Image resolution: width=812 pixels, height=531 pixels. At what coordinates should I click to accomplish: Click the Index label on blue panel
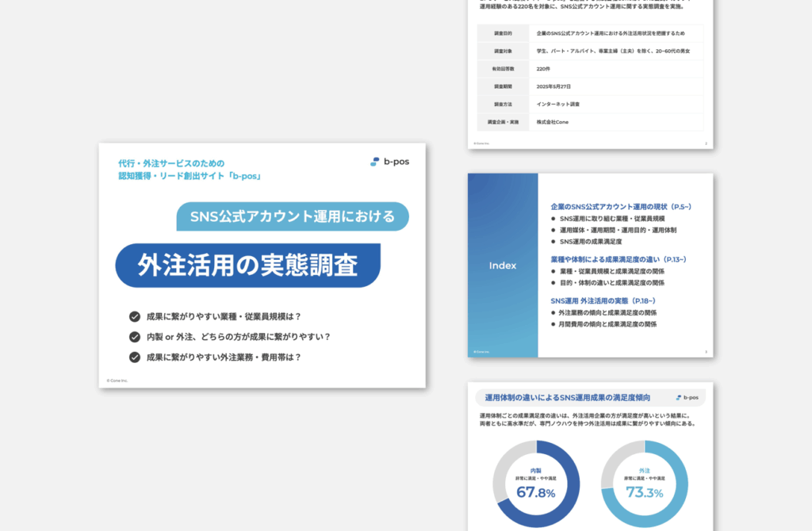[503, 265]
